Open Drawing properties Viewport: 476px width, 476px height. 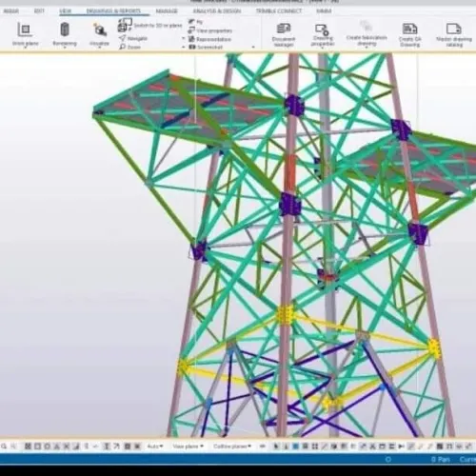click(322, 34)
